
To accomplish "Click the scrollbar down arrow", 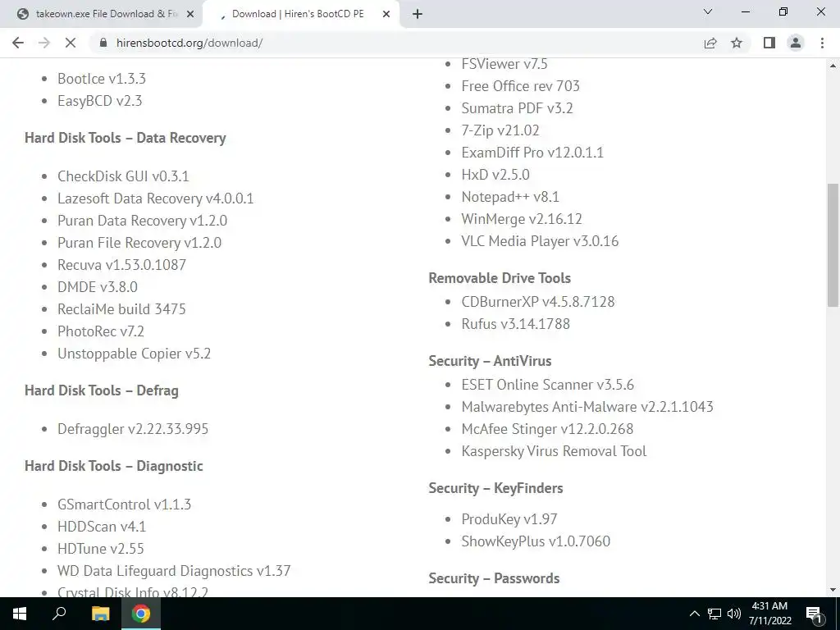I will pyautogui.click(x=833, y=590).
